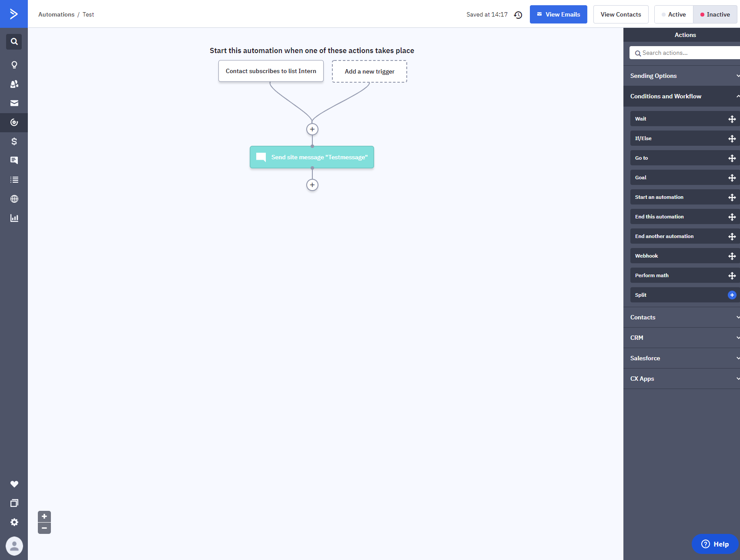Open Automations sidebar icon
The width and height of the screenshot is (740, 560).
click(x=14, y=122)
